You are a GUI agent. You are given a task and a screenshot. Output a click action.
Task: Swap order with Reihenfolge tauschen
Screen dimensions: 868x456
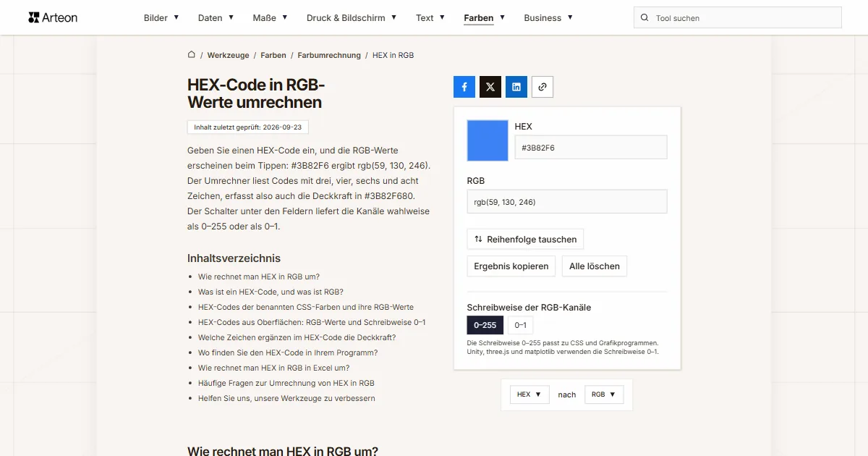[x=525, y=239]
